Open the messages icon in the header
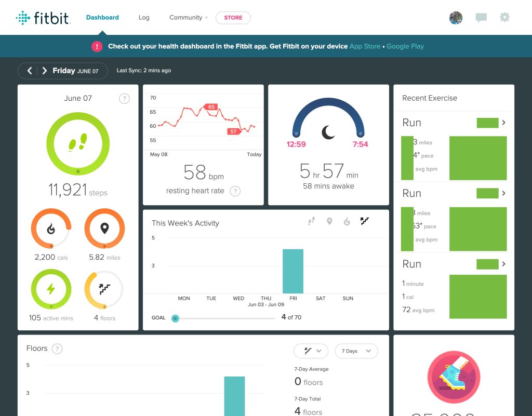The image size is (532, 416). pos(481,17)
